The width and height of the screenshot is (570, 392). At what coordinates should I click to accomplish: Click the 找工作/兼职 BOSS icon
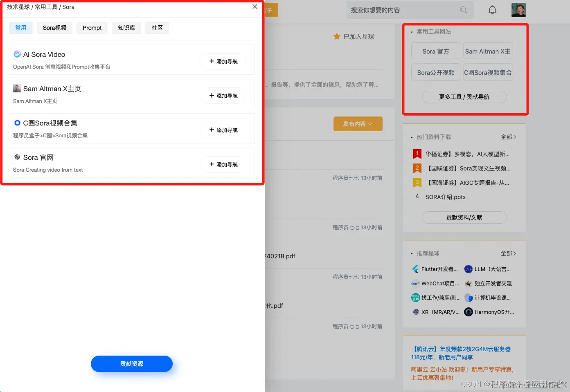(415, 298)
